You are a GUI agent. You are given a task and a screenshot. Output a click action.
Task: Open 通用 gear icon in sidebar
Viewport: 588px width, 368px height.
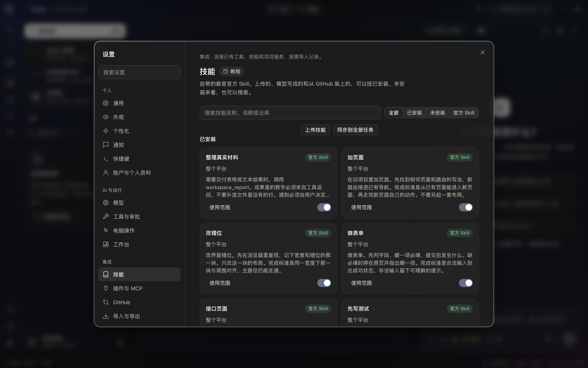[x=106, y=103]
